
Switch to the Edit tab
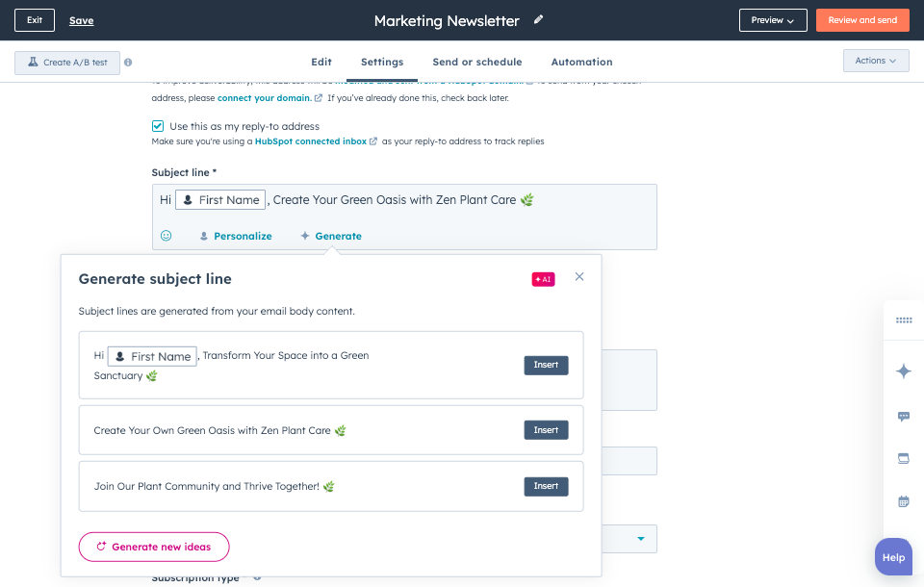pyautogui.click(x=321, y=63)
